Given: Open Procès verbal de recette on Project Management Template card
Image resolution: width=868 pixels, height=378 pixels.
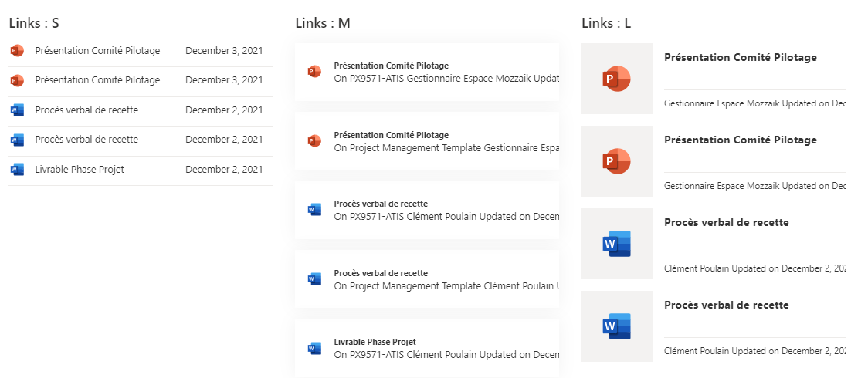Looking at the screenshot, I should (381, 273).
